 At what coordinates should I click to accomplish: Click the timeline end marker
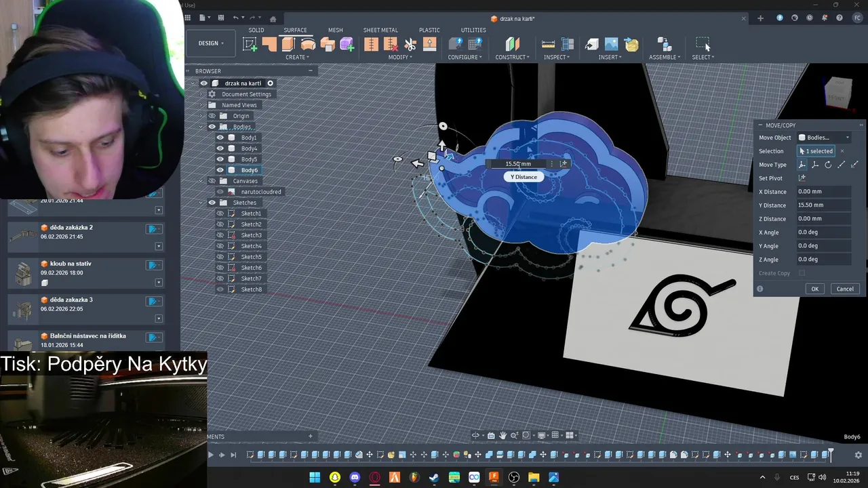831,453
